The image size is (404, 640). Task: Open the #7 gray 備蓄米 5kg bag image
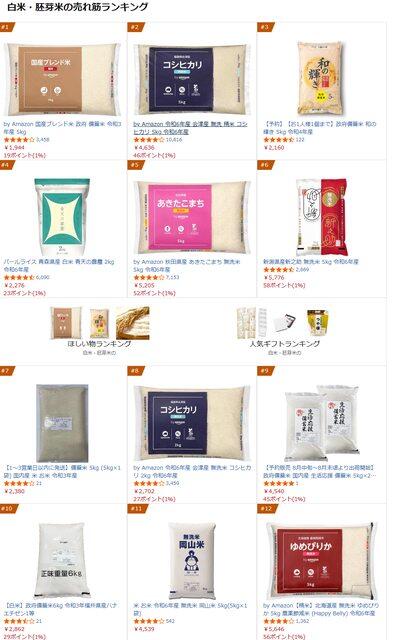62,423
